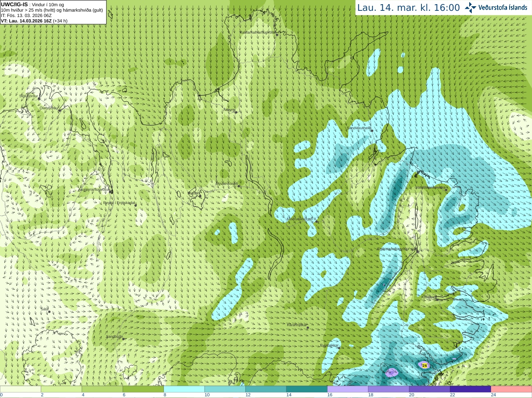Click the 16–18 m/s legend color swatch

tap(348, 389)
